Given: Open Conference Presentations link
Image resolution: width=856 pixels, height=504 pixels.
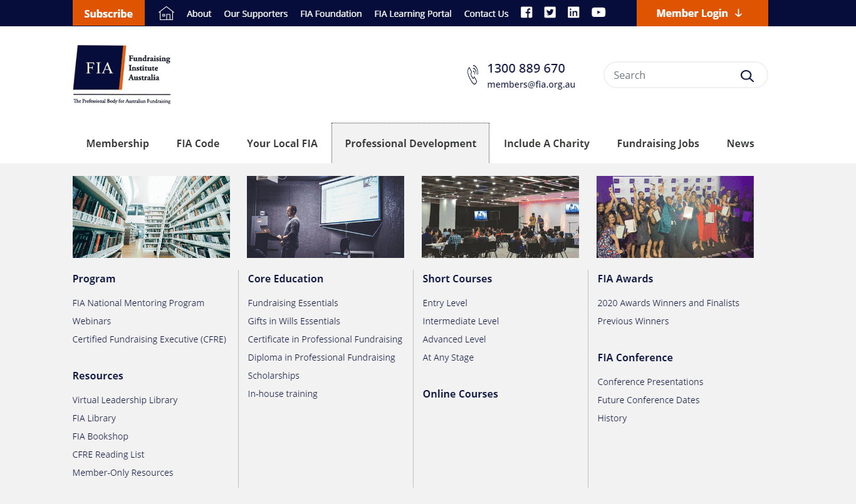Looking at the screenshot, I should (x=650, y=382).
